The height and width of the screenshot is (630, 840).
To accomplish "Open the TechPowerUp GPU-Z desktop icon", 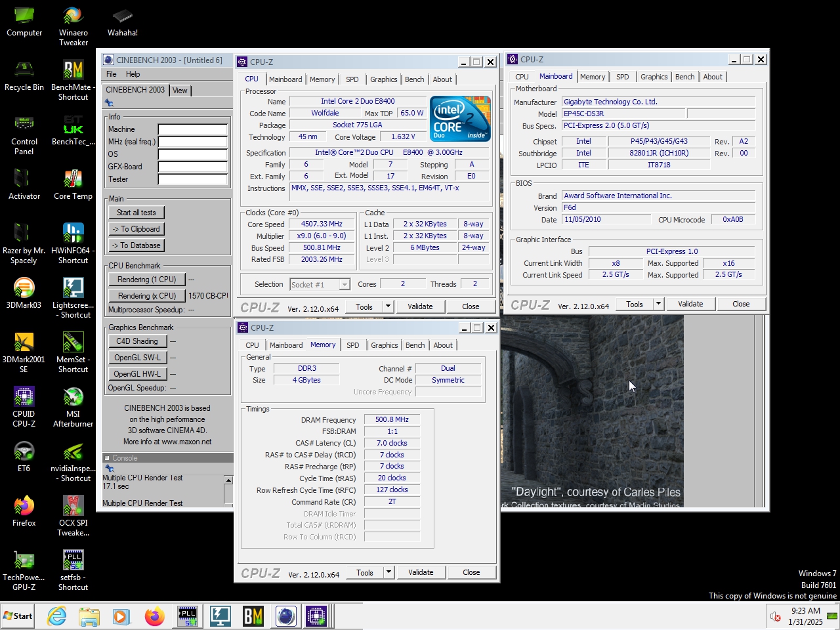I will click(x=24, y=571).
